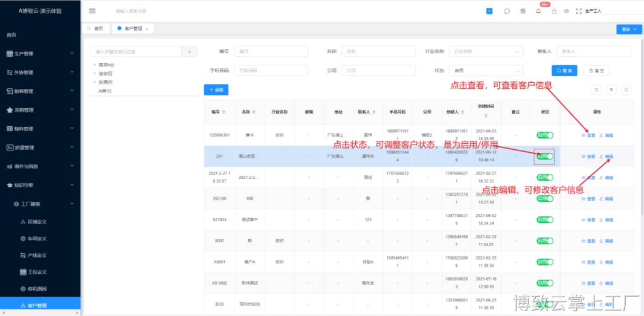
Task: Click 编辑 for the 附件测试 row
Action: 606,283
